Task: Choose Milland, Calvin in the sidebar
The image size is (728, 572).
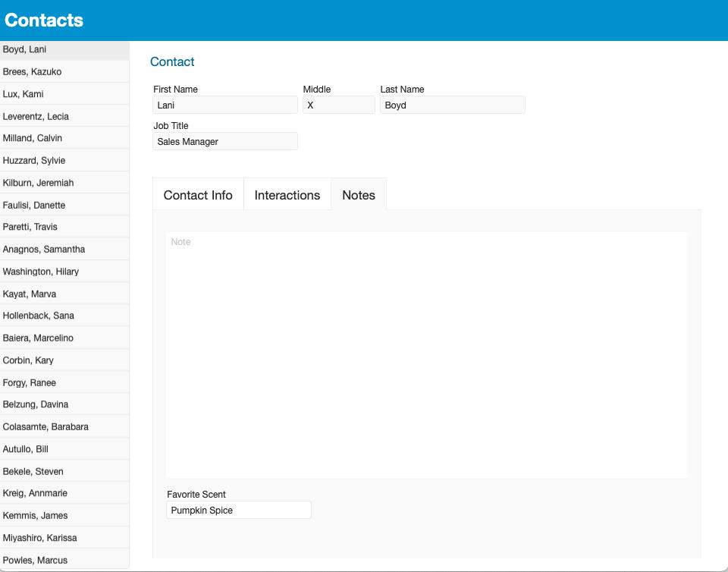Action: pos(64,138)
